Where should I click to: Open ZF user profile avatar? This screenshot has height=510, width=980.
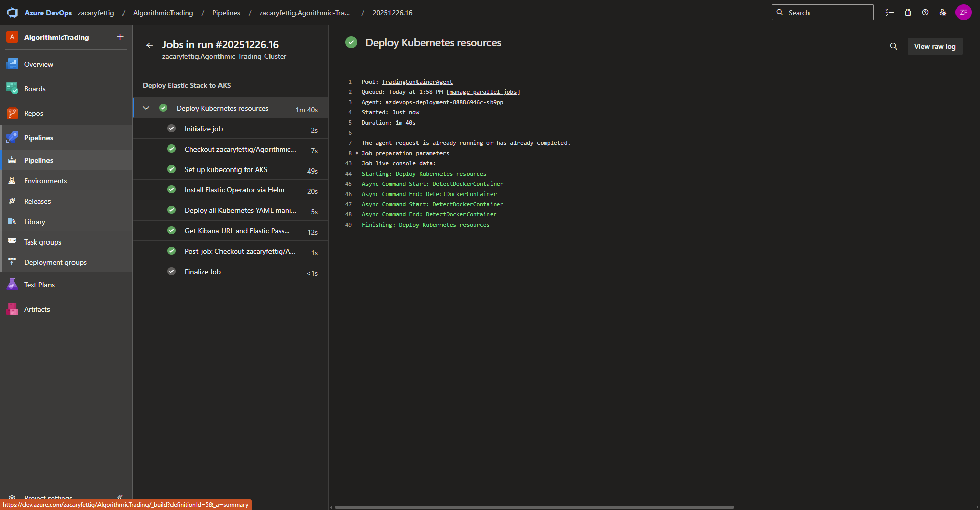(x=963, y=13)
